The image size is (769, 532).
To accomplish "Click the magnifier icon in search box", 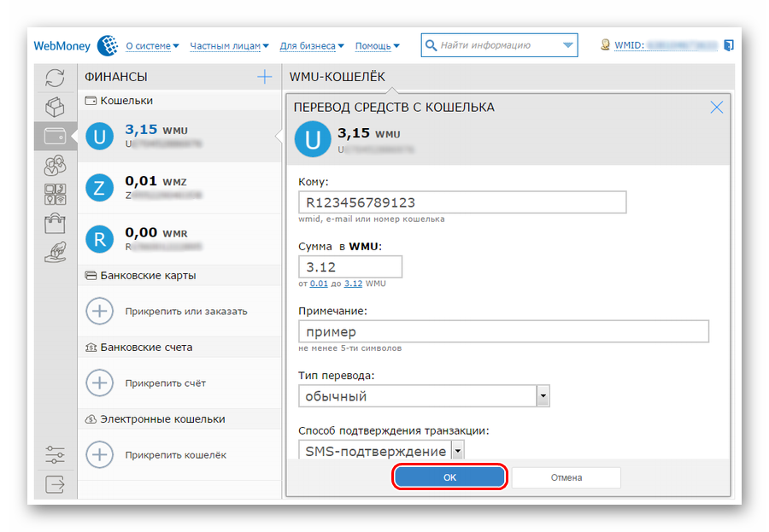I will [x=431, y=45].
